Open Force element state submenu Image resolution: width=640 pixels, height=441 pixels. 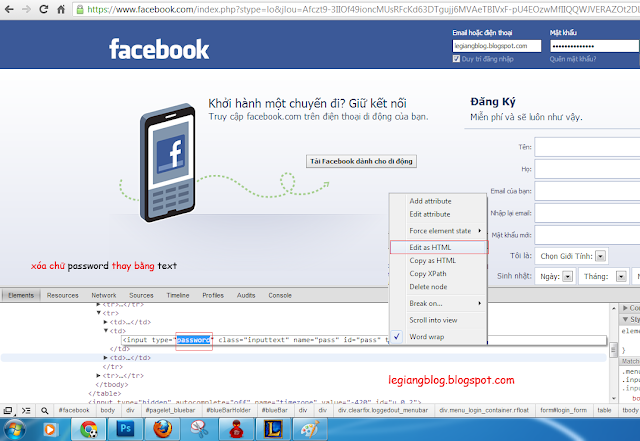tap(439, 231)
